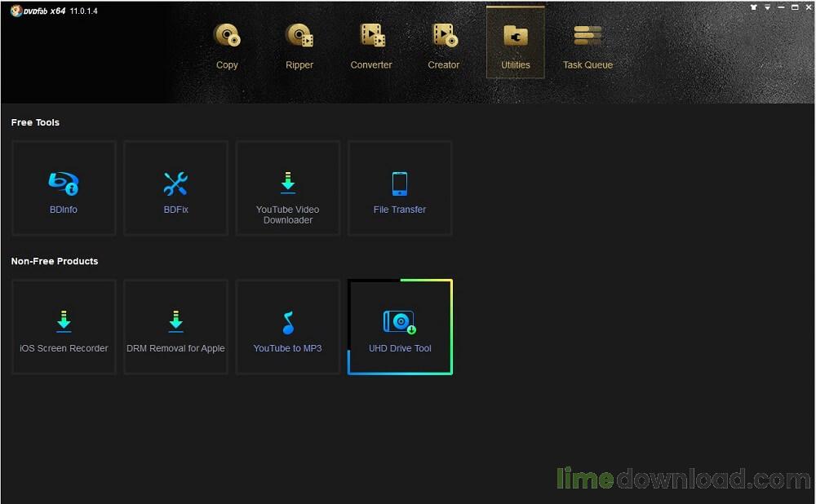Change skin via the shirt icon

coord(753,7)
